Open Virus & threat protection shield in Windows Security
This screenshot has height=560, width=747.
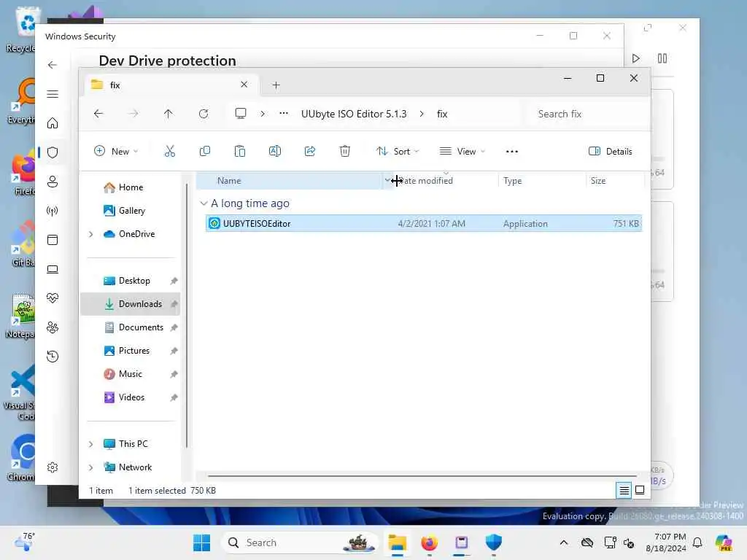(53, 152)
